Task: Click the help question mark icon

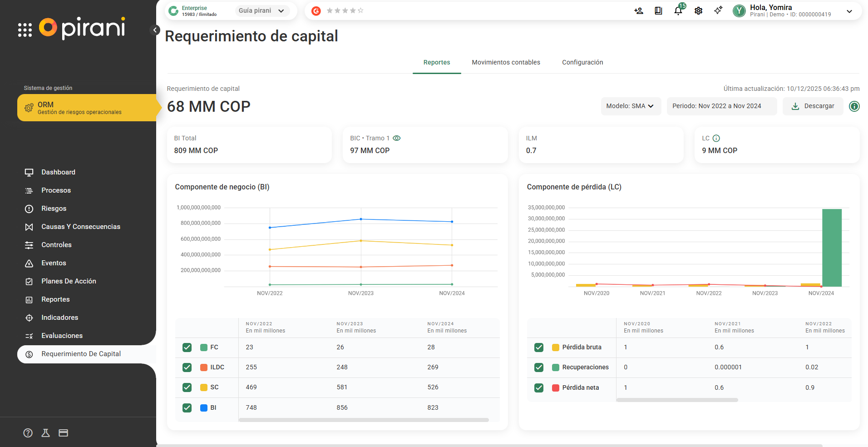Action: (x=28, y=433)
